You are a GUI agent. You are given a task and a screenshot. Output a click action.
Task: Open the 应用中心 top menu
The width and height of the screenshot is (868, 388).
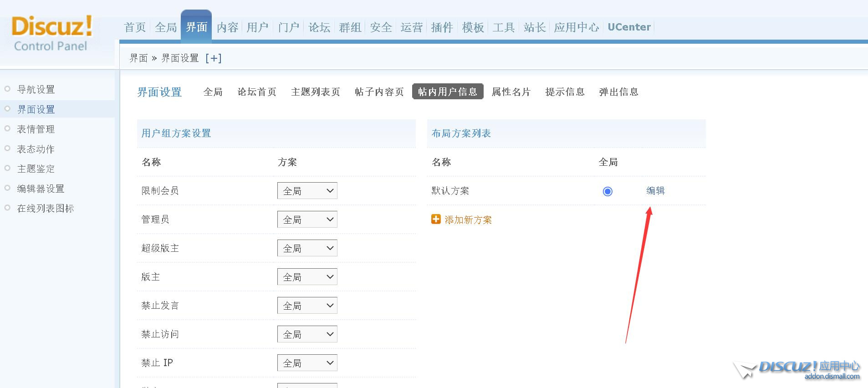click(577, 27)
